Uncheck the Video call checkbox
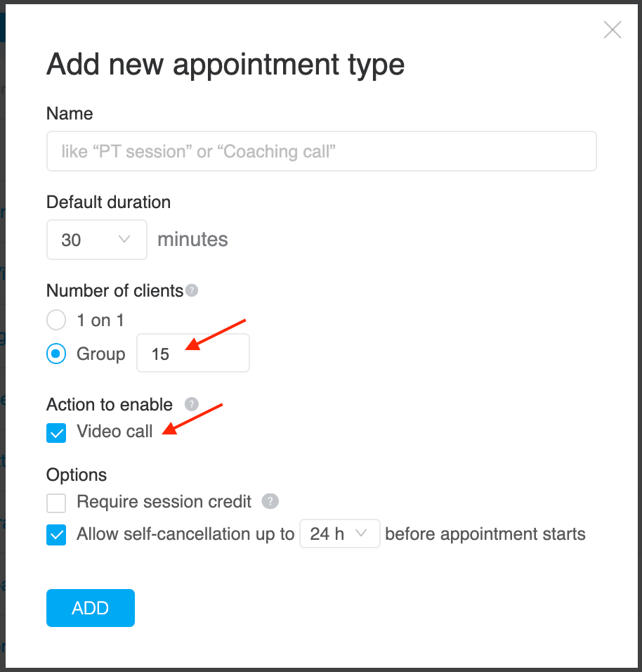642x672 pixels. tap(56, 432)
